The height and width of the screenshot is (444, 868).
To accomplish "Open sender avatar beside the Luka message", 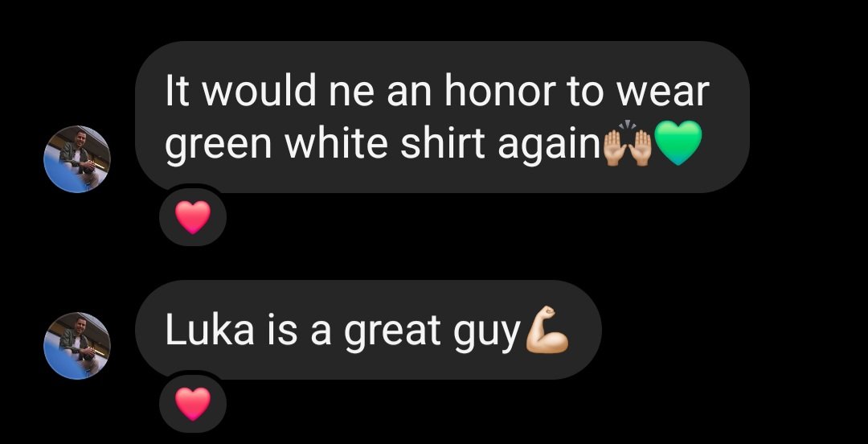I will click(x=77, y=347).
